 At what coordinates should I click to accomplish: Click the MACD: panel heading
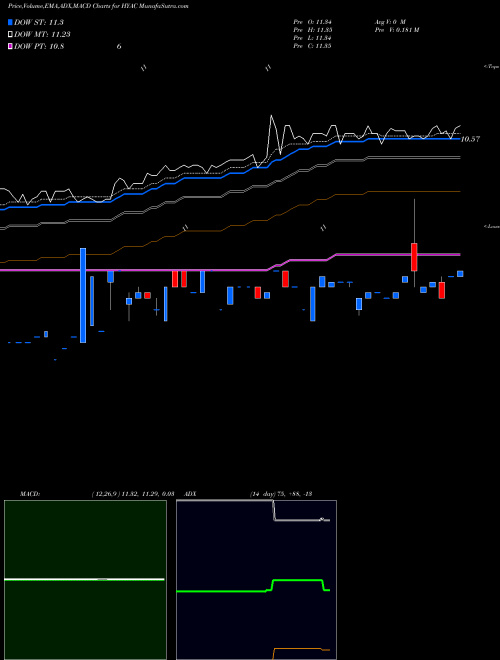click(30, 494)
